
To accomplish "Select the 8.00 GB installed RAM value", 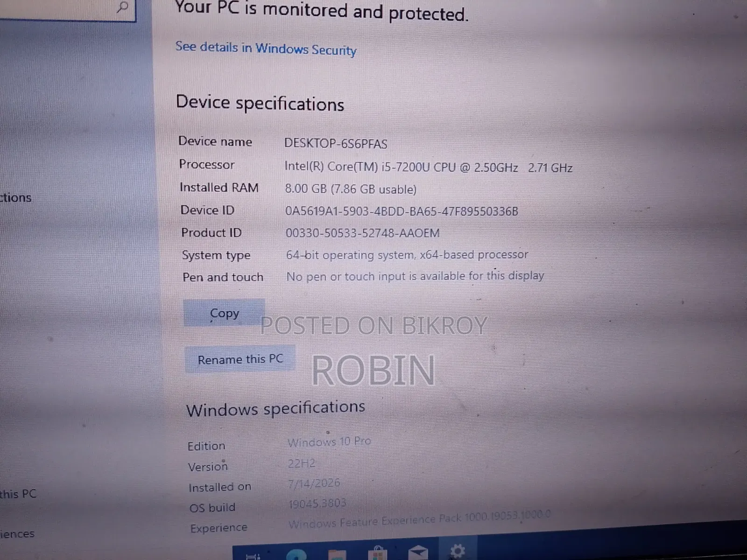I will [x=351, y=189].
